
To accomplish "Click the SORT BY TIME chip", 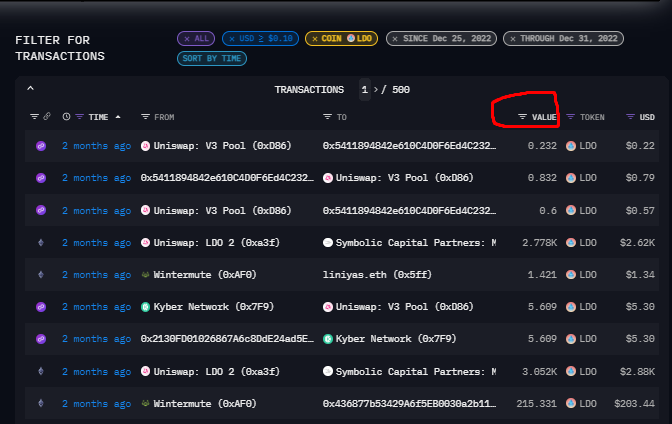I will (212, 58).
